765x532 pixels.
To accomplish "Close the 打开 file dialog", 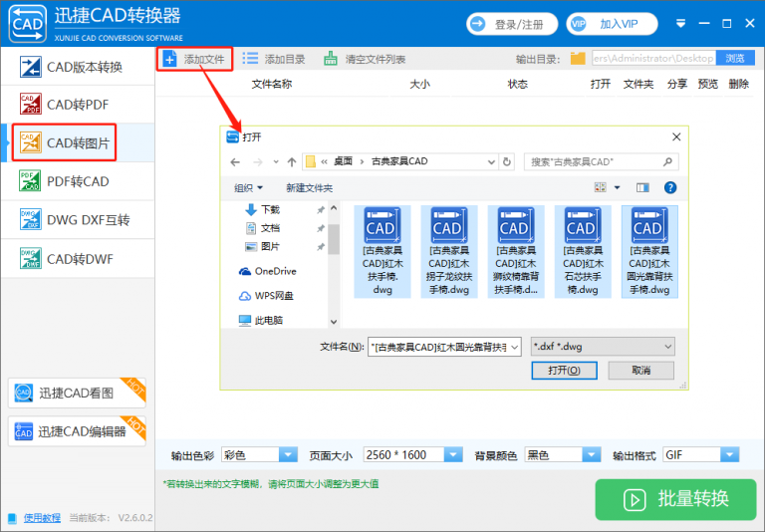I will pos(676,137).
